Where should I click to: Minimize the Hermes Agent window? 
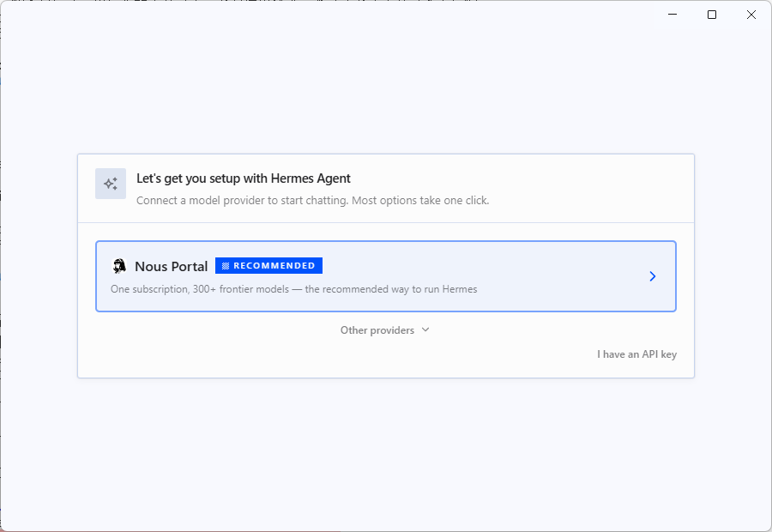click(x=672, y=15)
